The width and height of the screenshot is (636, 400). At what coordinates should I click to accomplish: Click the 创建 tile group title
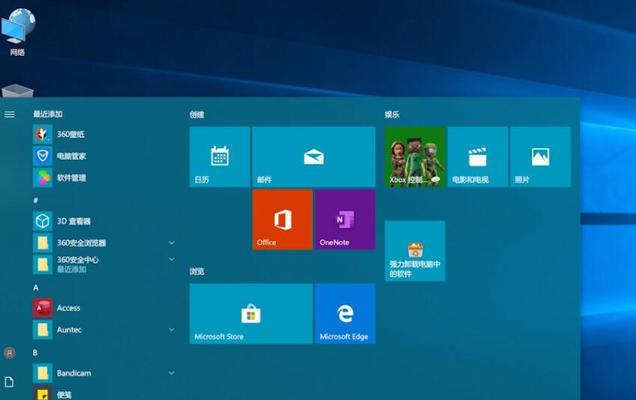(x=197, y=115)
